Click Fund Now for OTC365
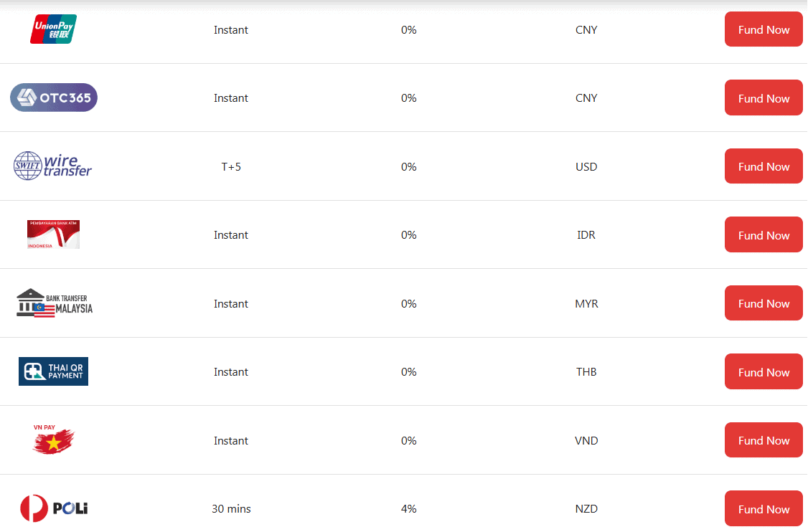Screen dimensions: 808x532 click(x=764, y=98)
